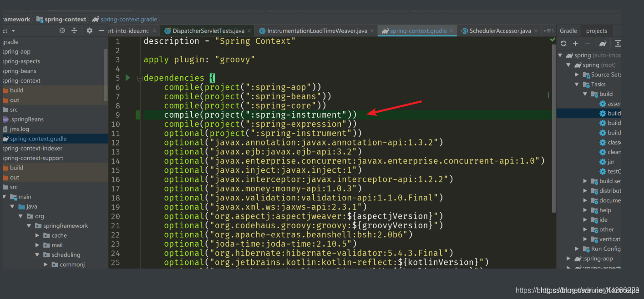Expand the commonj package
Viewport: 644px width, 299px height.
point(46,264)
